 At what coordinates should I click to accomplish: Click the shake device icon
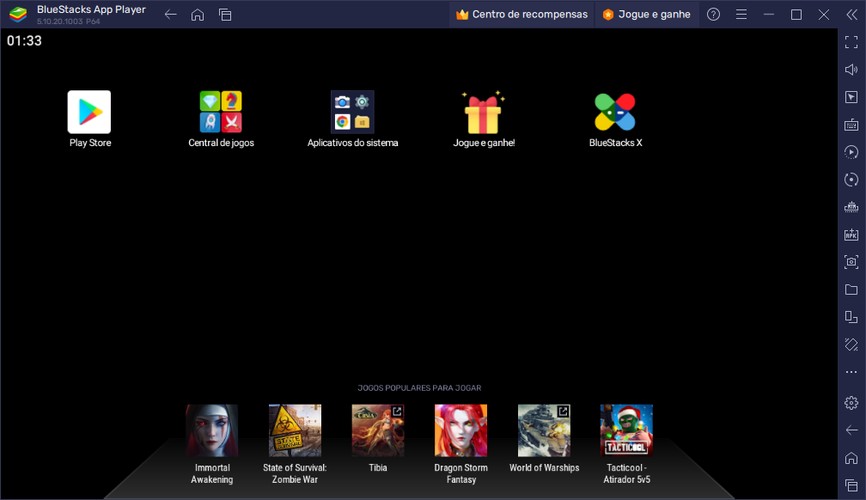coord(851,345)
